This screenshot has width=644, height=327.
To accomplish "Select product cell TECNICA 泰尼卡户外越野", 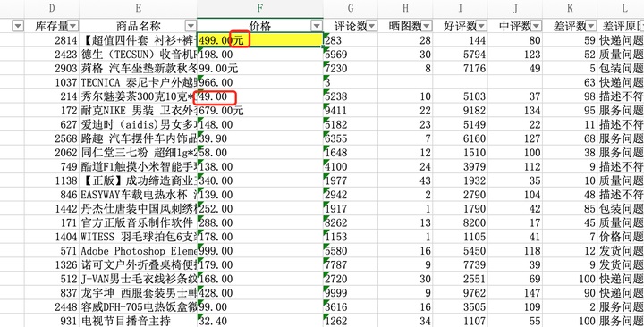I will click(138, 82).
